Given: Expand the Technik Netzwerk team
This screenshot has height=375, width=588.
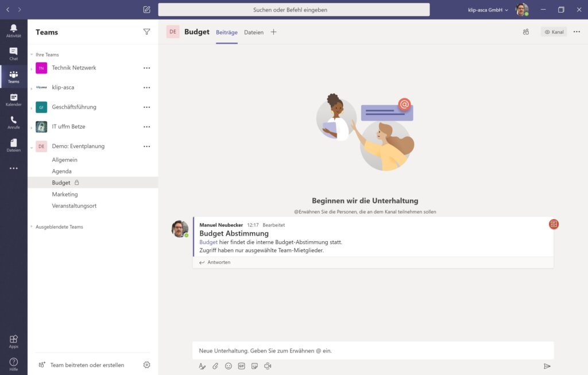Looking at the screenshot, I should tap(32, 68).
